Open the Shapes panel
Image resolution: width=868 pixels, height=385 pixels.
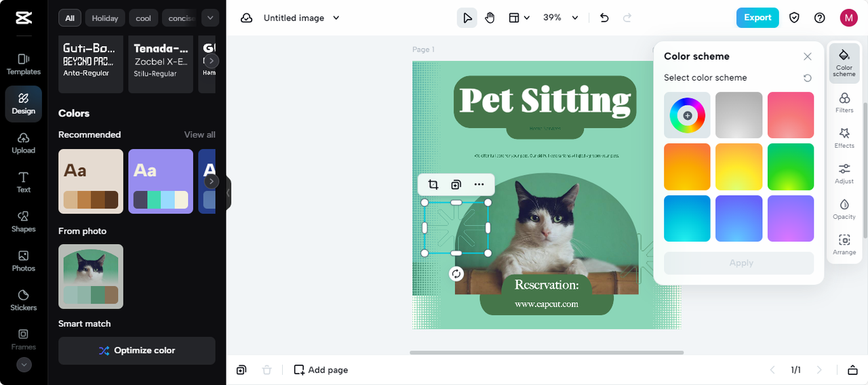click(x=24, y=222)
